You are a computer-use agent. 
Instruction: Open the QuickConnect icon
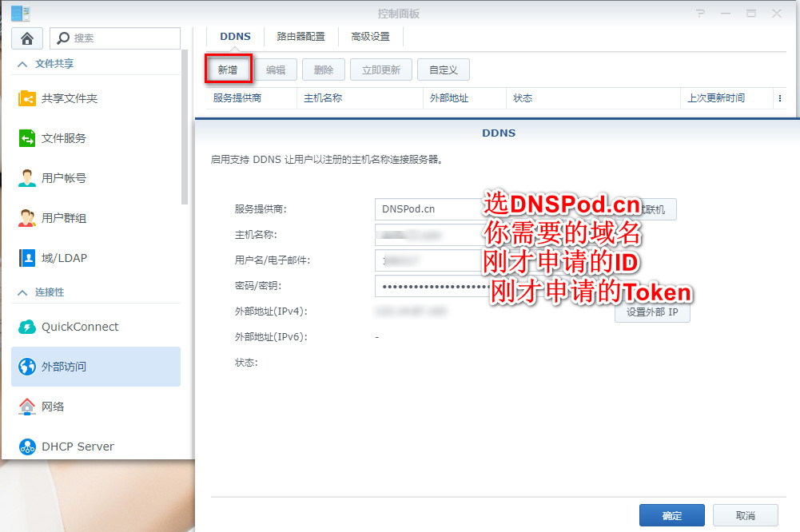27,327
